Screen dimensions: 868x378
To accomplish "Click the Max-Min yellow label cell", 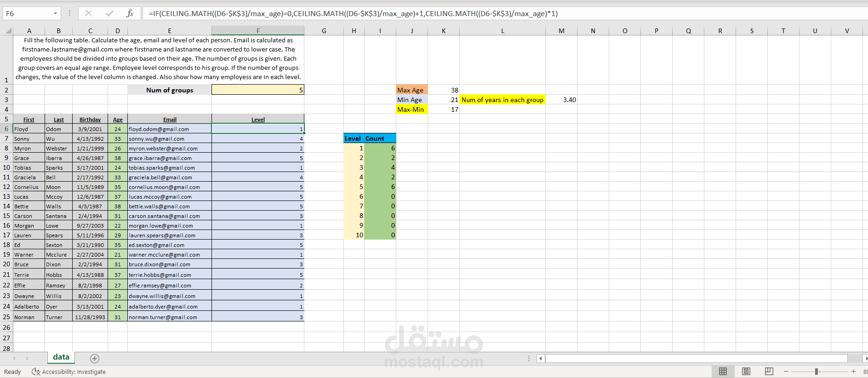I will click(x=412, y=109).
